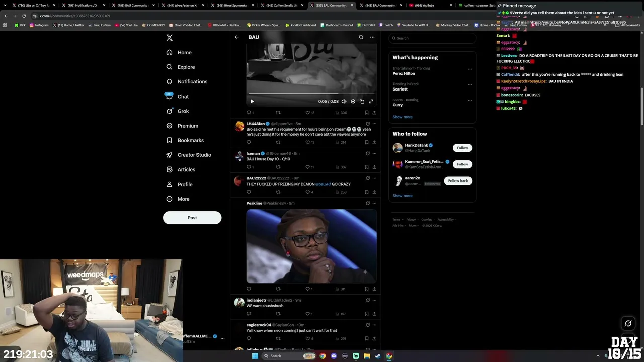Bookmark the LH448fan post
The width and height of the screenshot is (644, 362).
(x=366, y=142)
